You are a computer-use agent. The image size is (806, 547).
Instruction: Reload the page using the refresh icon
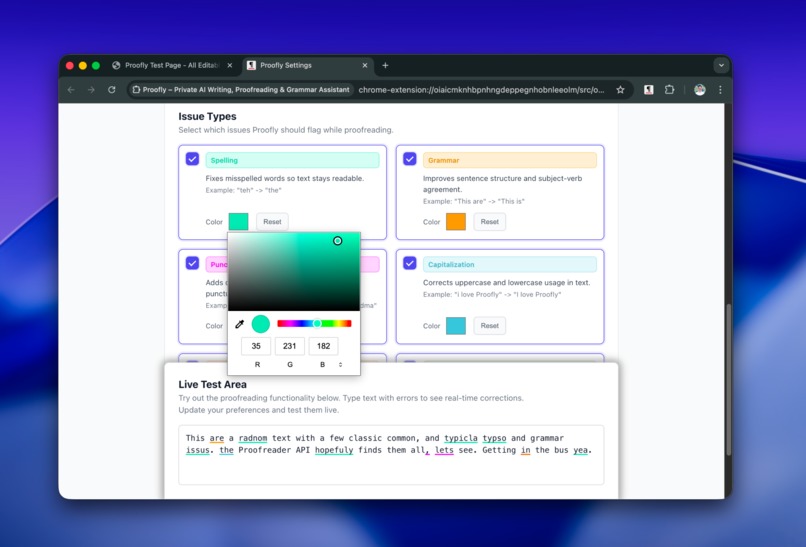(x=112, y=90)
